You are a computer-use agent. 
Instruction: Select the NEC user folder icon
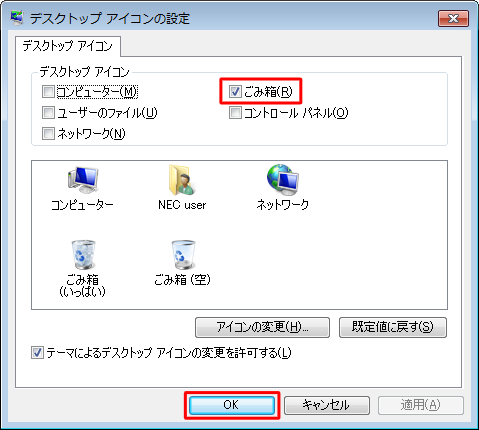click(182, 180)
